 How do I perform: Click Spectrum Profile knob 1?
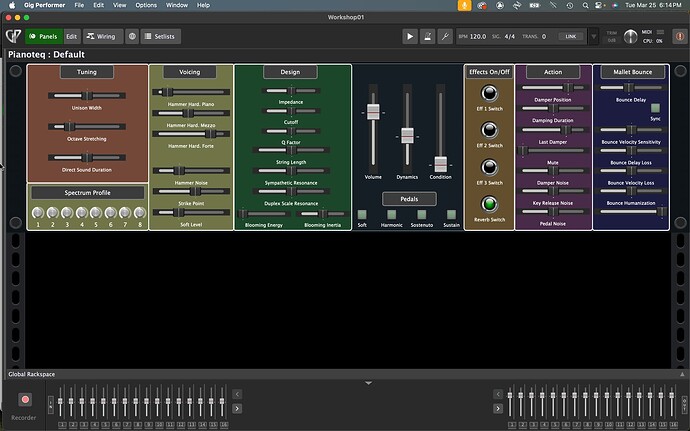pyautogui.click(x=38, y=213)
